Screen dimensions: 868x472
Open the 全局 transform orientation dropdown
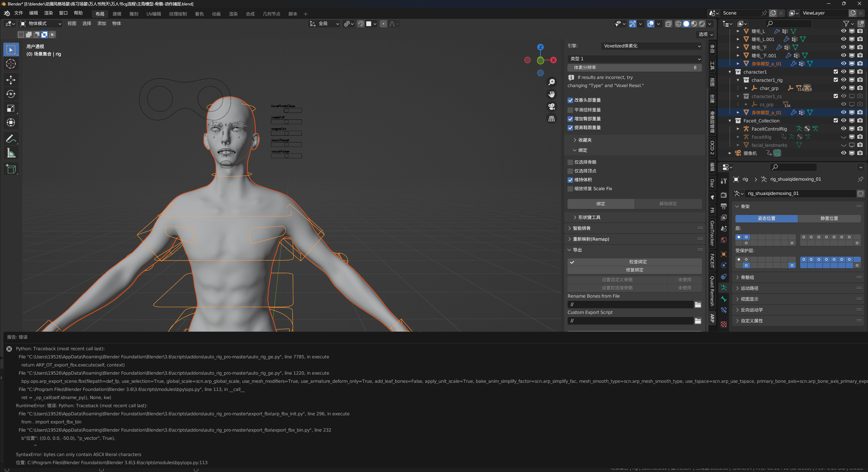coord(324,24)
